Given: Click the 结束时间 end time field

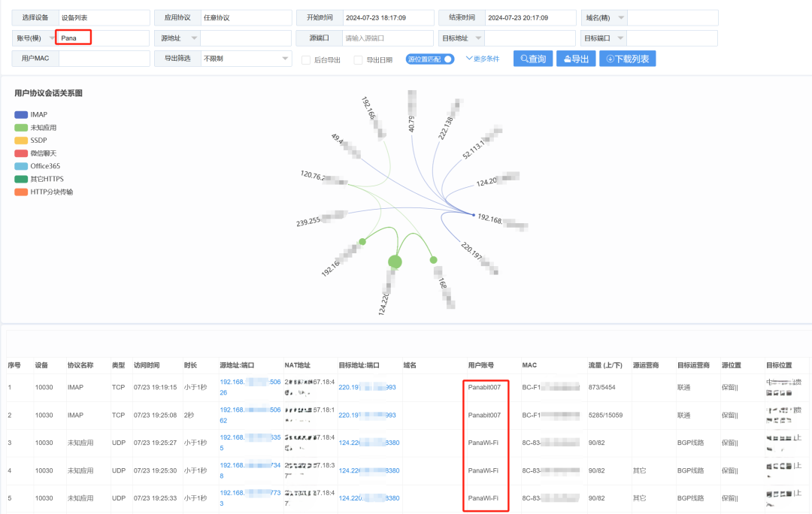Looking at the screenshot, I should pyautogui.click(x=530, y=17).
